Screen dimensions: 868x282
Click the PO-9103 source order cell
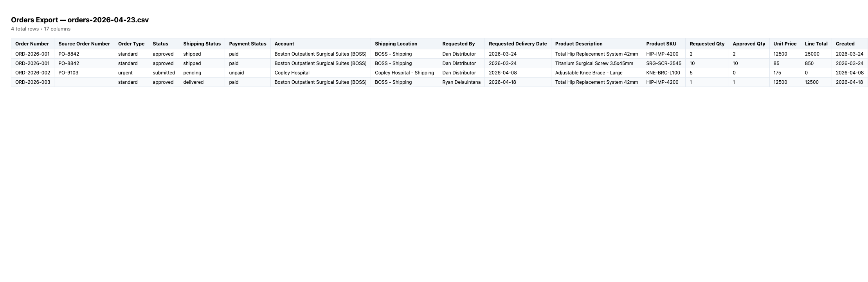84,73
